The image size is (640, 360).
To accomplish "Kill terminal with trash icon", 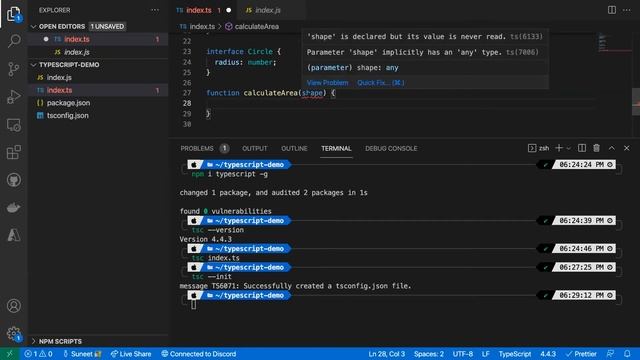I will coord(596,148).
